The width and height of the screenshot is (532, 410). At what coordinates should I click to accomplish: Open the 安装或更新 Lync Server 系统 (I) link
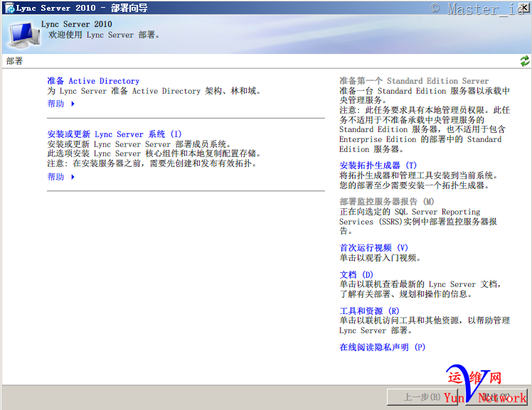[x=115, y=134]
